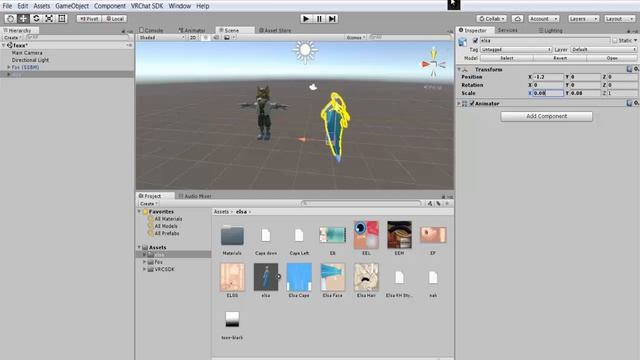Image resolution: width=640 pixels, height=360 pixels.
Task: Select the Hand tool in the toolbar
Action: (11, 19)
